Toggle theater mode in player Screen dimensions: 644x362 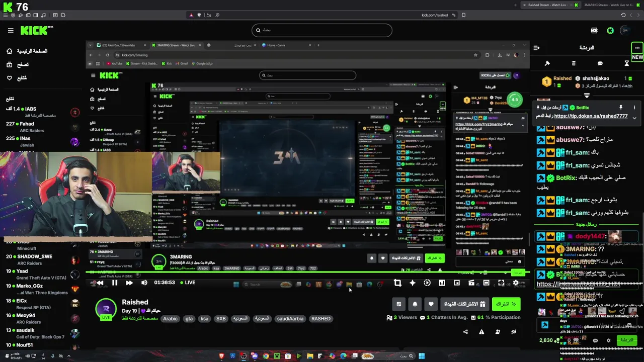click(x=486, y=283)
